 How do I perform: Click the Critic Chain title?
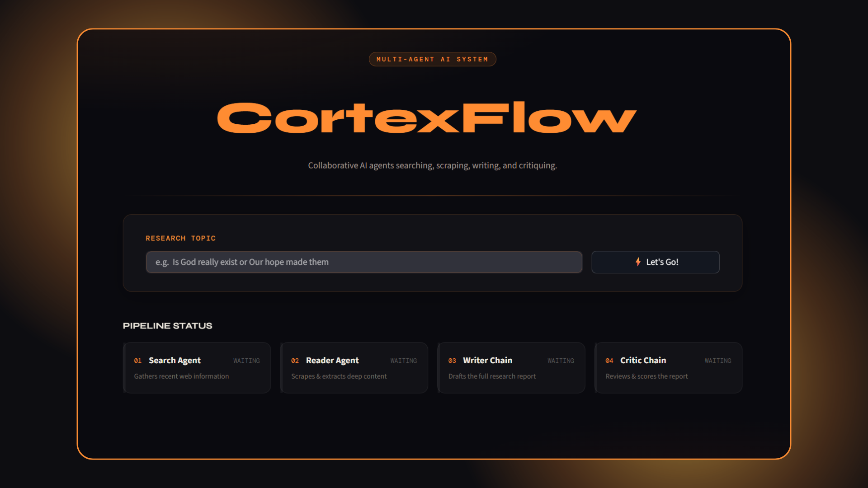(643, 360)
